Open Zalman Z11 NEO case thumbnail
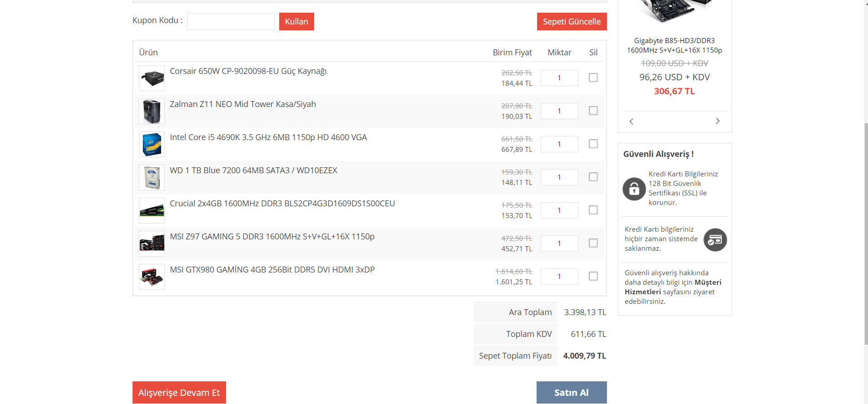 [152, 111]
